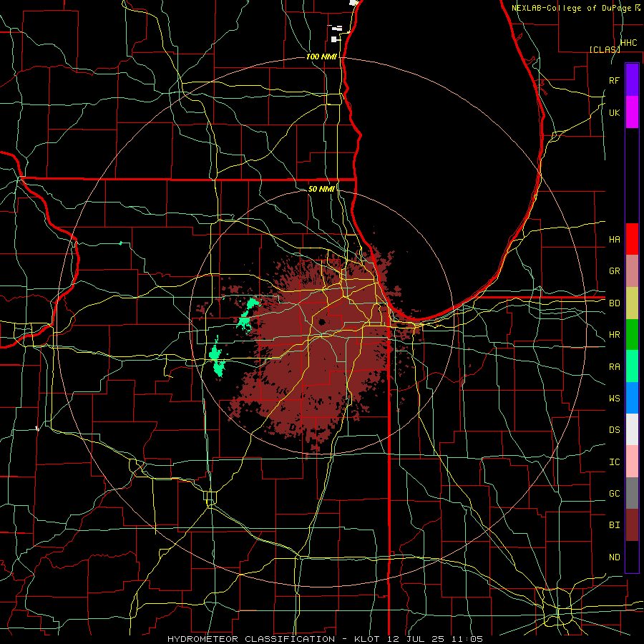Click the GC legend label
Screen dimensions: 644x644
point(614,494)
